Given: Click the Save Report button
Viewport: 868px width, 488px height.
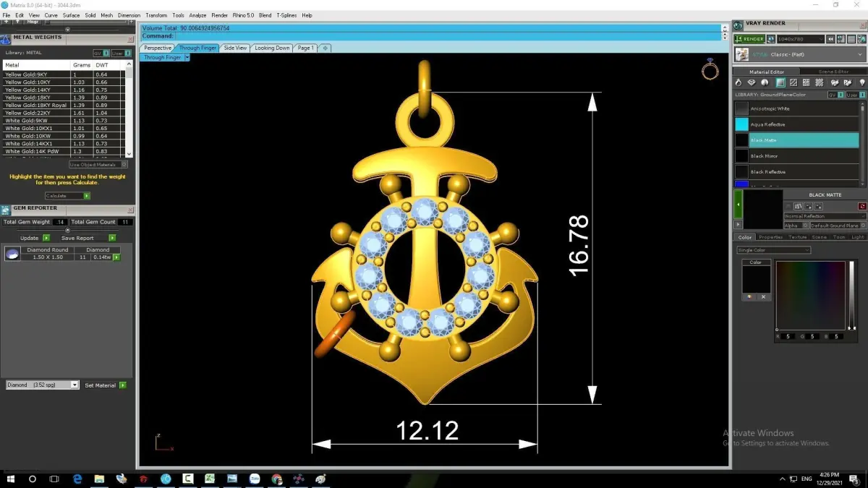Looking at the screenshot, I should point(88,238).
